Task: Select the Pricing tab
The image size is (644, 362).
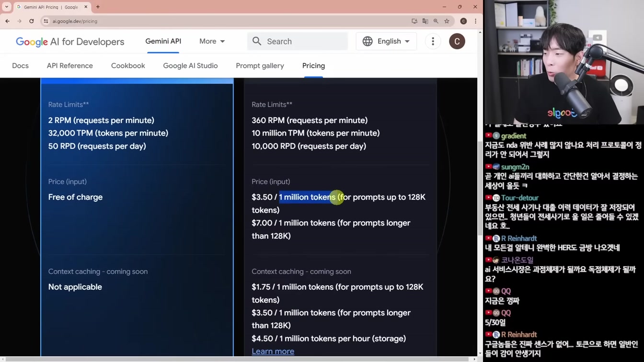Action: (x=313, y=66)
